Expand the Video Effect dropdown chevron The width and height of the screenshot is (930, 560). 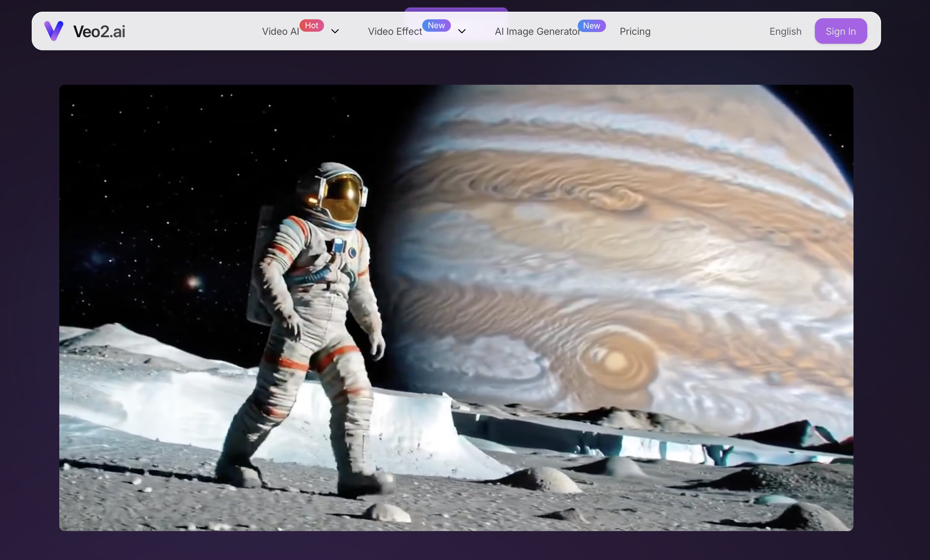point(462,31)
